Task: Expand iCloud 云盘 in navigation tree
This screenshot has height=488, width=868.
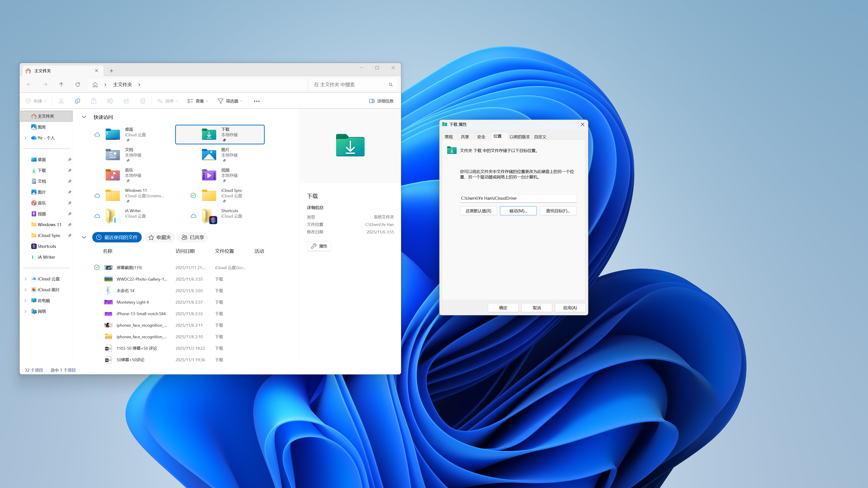Action: point(26,279)
